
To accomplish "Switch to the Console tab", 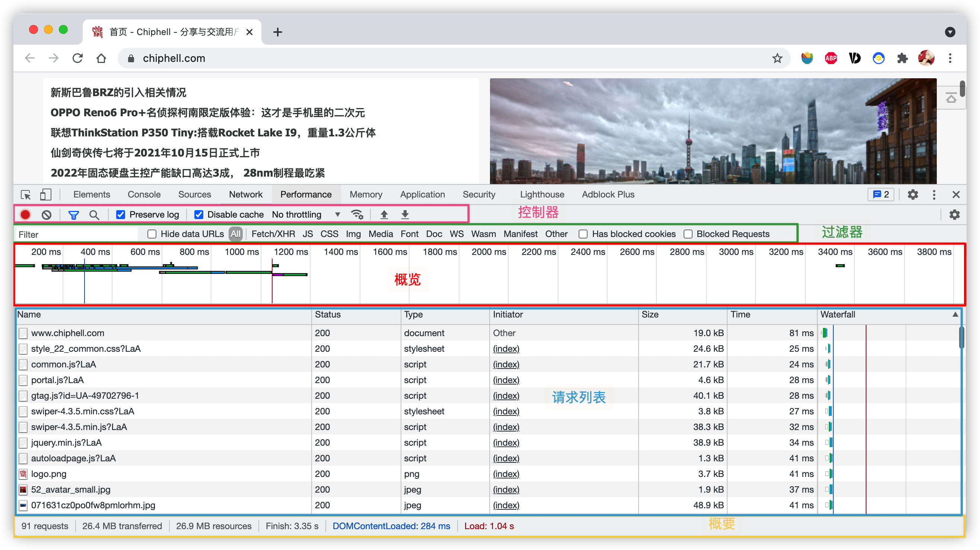I will (144, 195).
